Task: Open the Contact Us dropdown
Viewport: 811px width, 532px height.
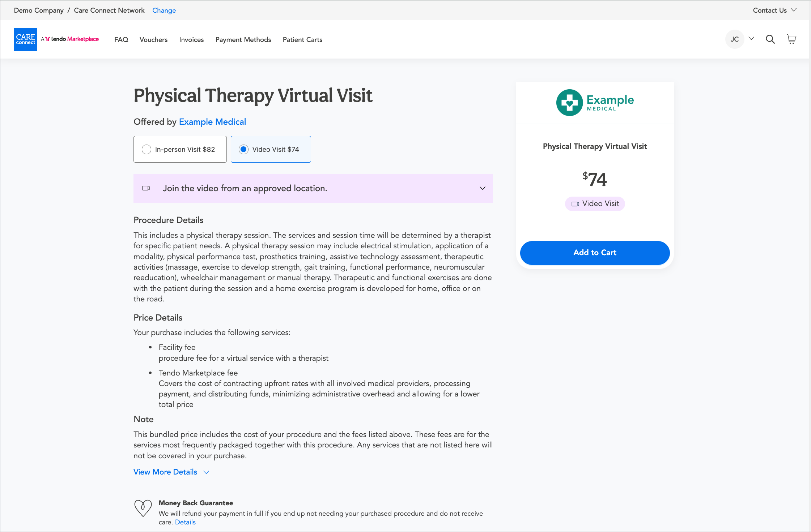Action: coord(774,10)
